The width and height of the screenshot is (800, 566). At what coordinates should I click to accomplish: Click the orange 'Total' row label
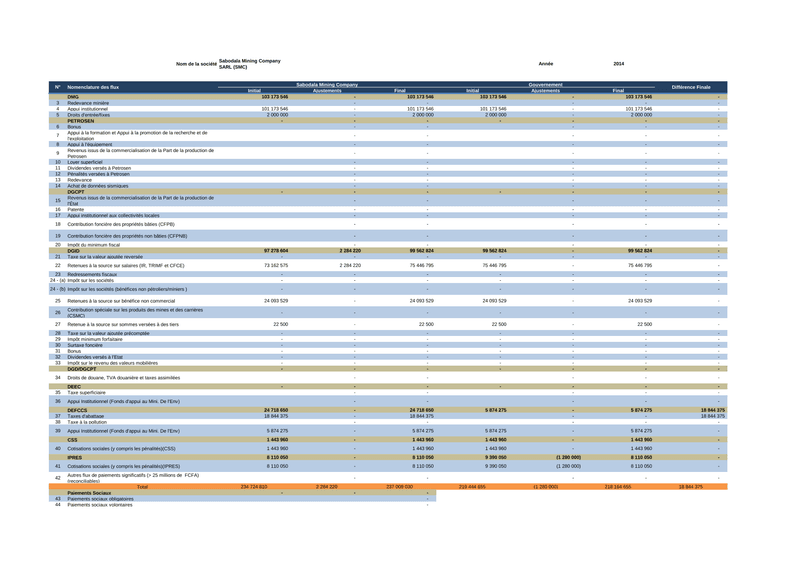142,486
